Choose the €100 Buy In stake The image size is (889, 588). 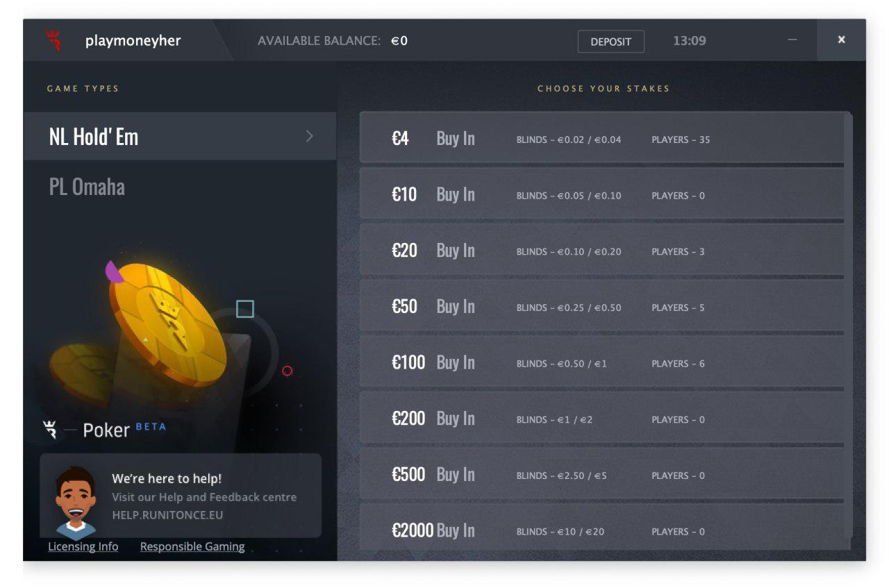(602, 362)
